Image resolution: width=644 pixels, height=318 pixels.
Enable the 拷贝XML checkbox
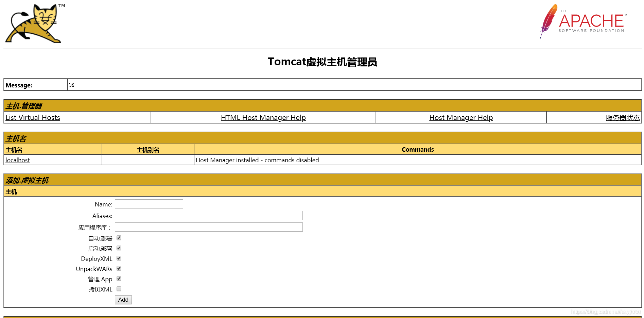[x=119, y=289]
